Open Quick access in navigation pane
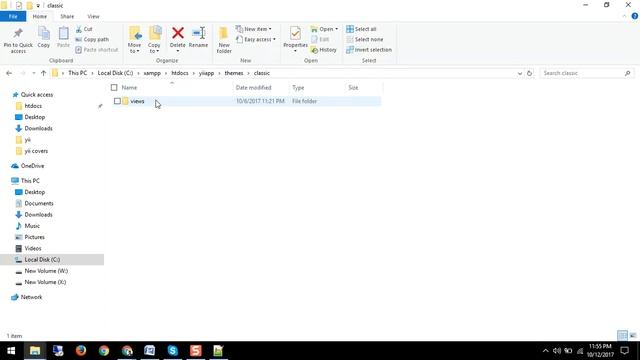Screen dimensions: 640x360 (37, 94)
